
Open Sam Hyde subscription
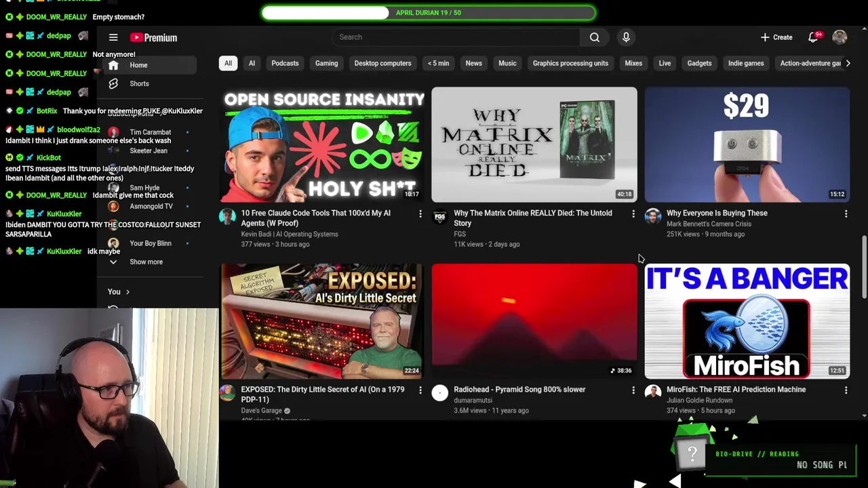coord(144,188)
